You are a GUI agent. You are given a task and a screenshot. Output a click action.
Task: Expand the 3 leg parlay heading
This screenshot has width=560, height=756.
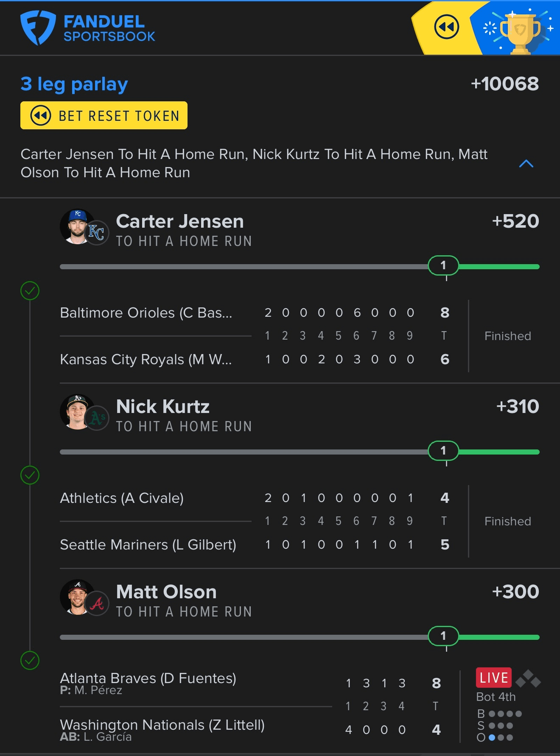pos(74,84)
